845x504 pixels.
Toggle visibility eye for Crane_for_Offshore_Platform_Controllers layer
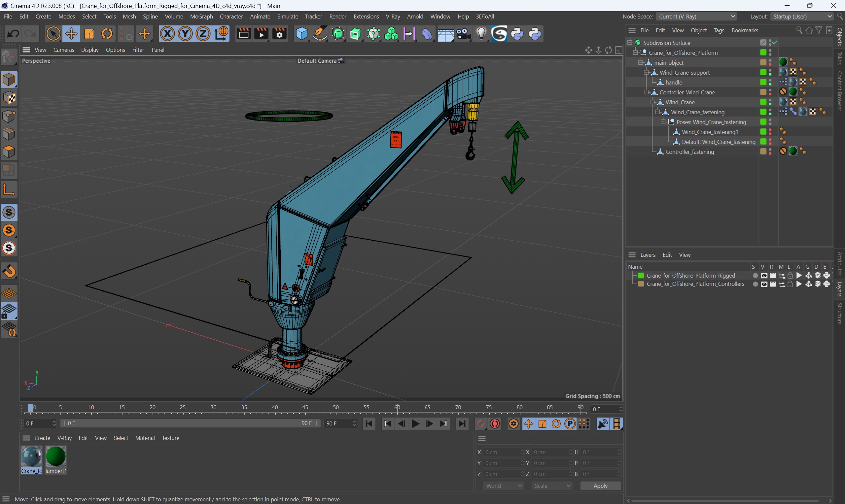coord(764,284)
